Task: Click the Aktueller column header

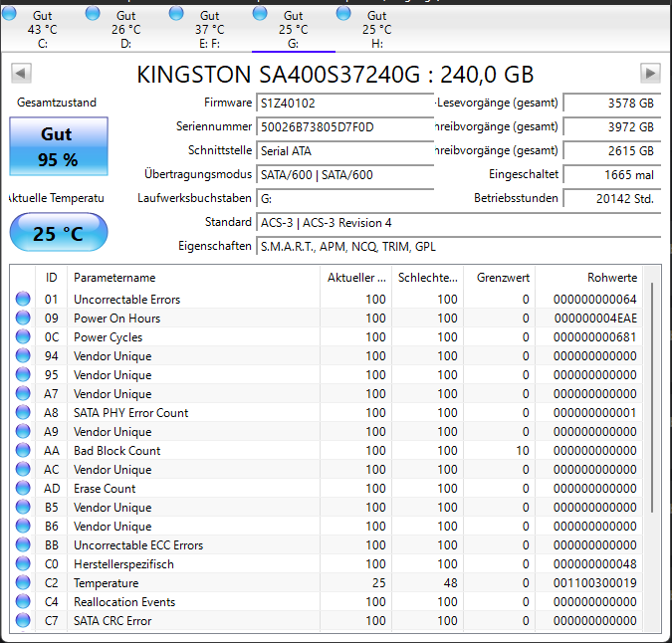Action: click(x=355, y=278)
